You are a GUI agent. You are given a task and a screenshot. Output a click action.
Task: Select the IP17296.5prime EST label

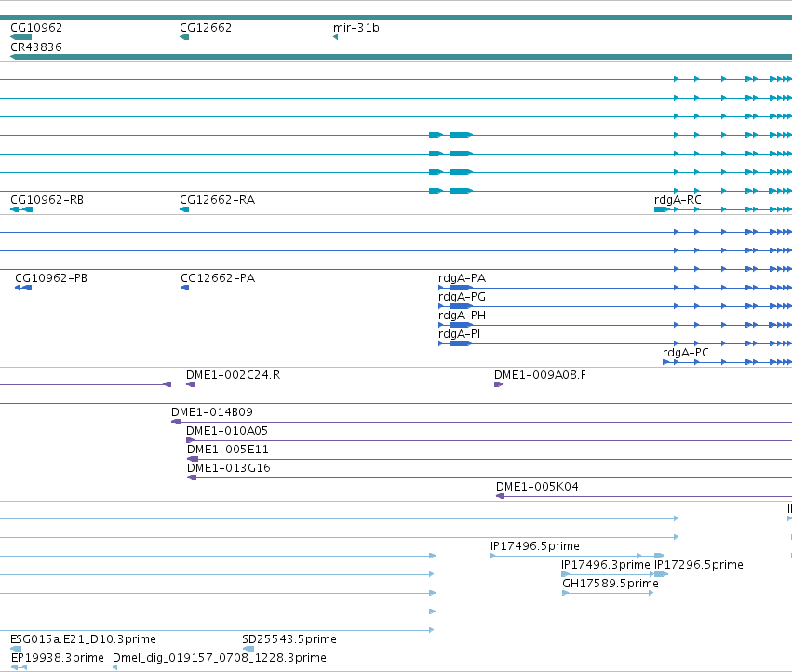[x=699, y=565]
